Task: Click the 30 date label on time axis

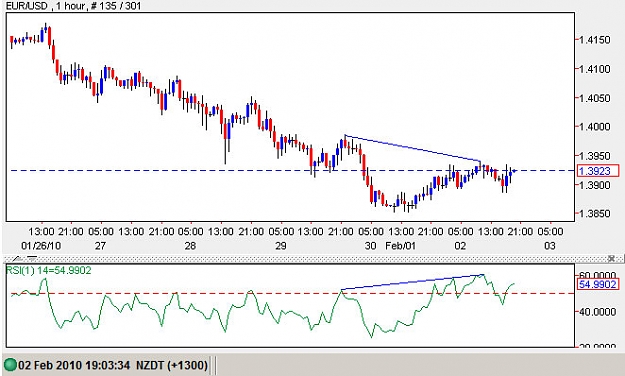Action: click(370, 246)
